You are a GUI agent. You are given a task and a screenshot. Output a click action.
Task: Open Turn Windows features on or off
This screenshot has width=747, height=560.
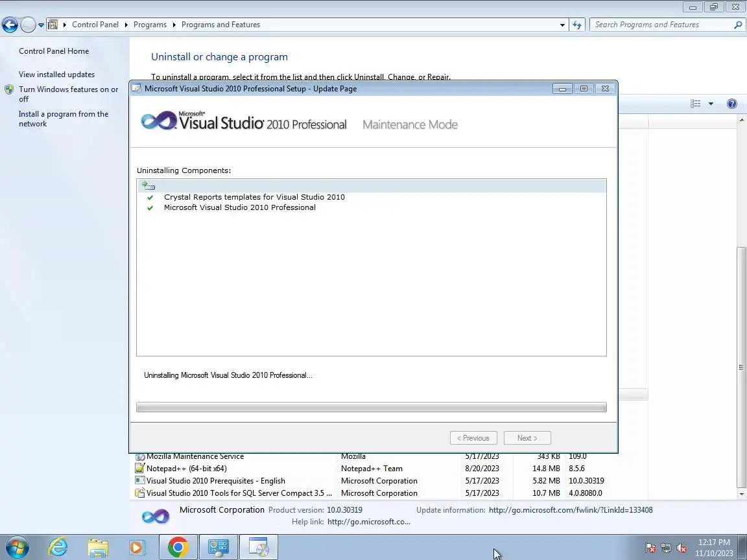[68, 94]
